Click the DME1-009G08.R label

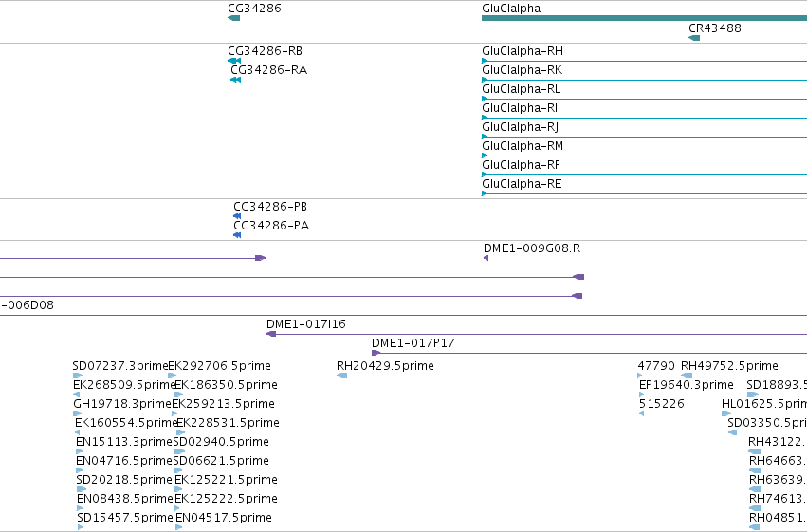(x=532, y=248)
